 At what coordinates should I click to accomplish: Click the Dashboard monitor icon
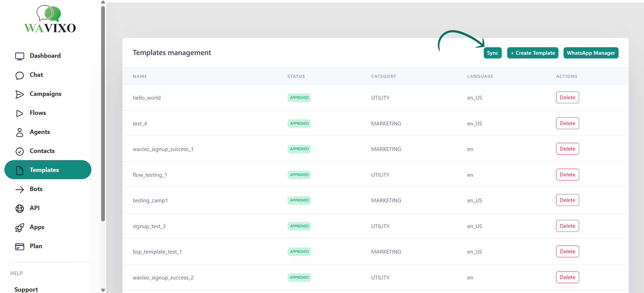(x=20, y=56)
